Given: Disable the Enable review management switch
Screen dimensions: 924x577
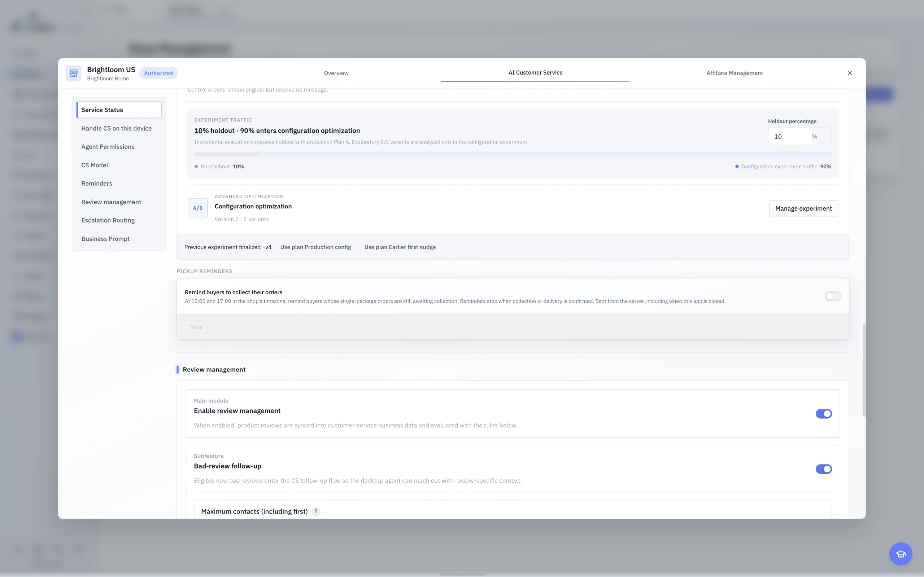Looking at the screenshot, I should click(x=824, y=414).
